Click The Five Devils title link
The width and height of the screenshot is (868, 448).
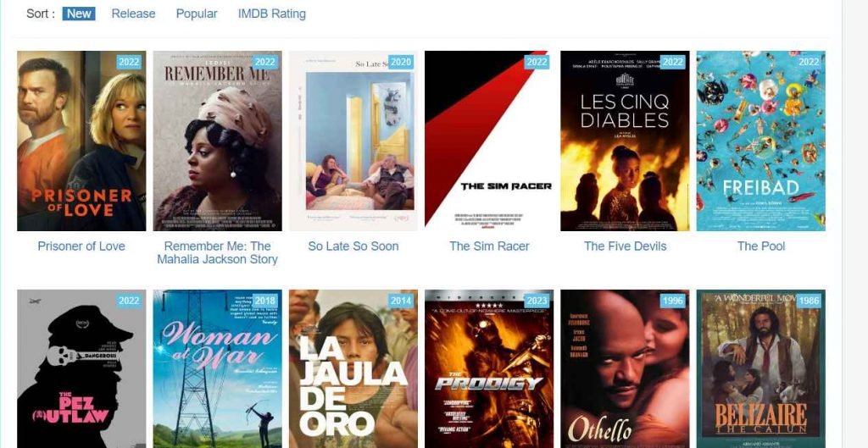625,246
